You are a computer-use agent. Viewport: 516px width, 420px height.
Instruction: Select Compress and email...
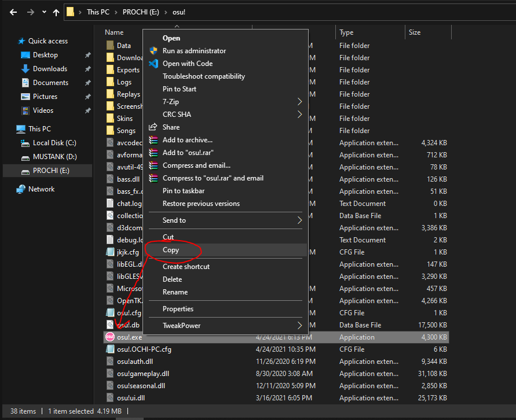(x=225, y=165)
